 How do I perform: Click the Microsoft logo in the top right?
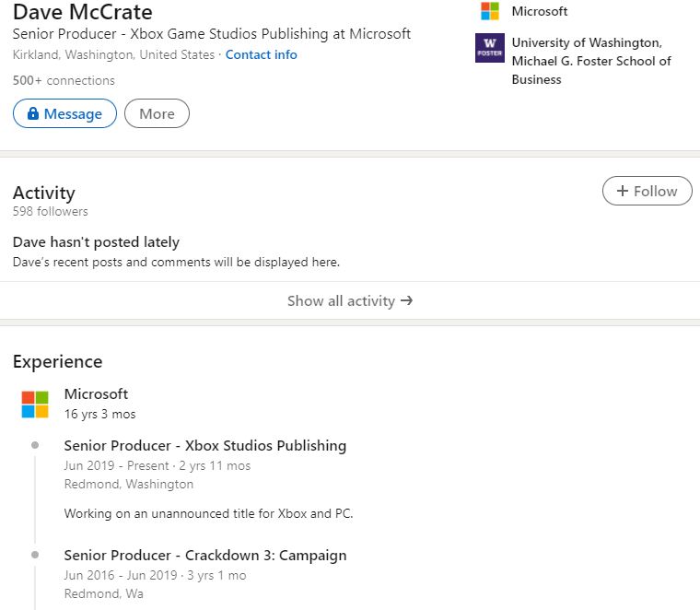(490, 11)
